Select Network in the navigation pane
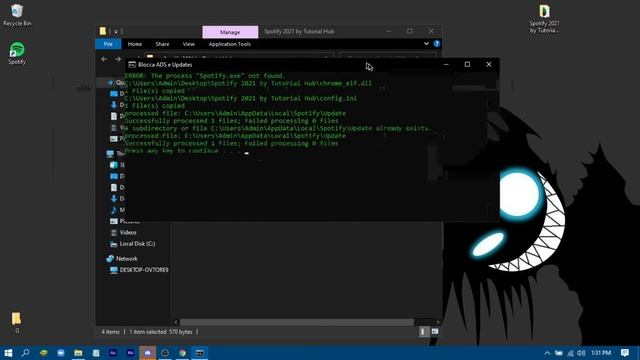640x360 pixels. pyautogui.click(x=127, y=258)
